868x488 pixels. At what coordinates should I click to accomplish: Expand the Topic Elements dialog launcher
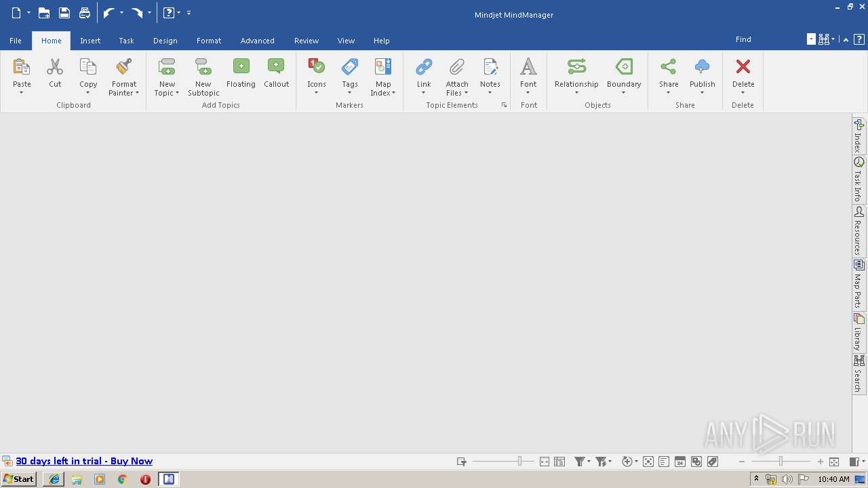[x=504, y=105]
